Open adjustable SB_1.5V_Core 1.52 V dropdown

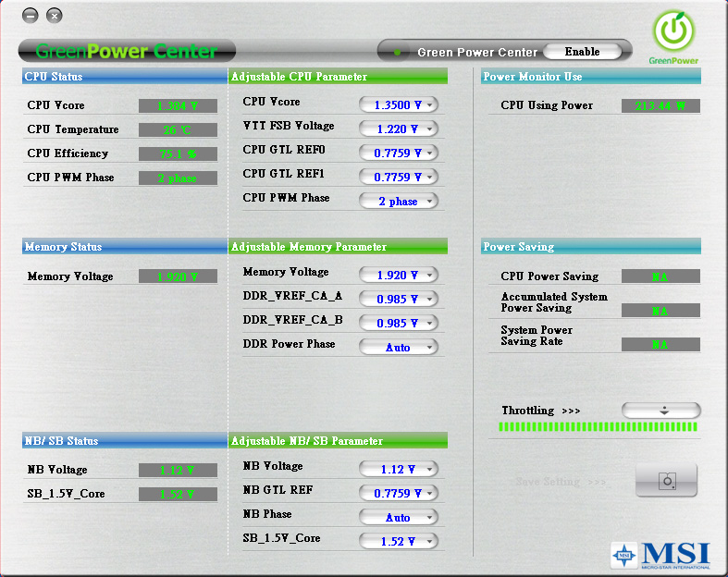pos(399,541)
